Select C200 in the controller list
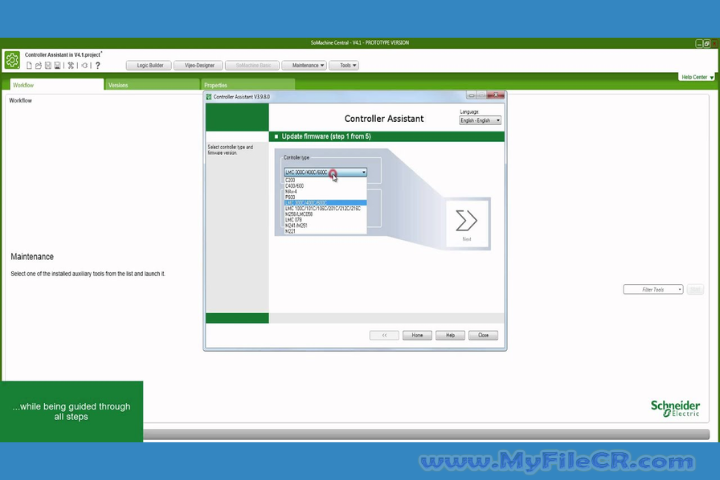The image size is (720, 480). point(325,180)
